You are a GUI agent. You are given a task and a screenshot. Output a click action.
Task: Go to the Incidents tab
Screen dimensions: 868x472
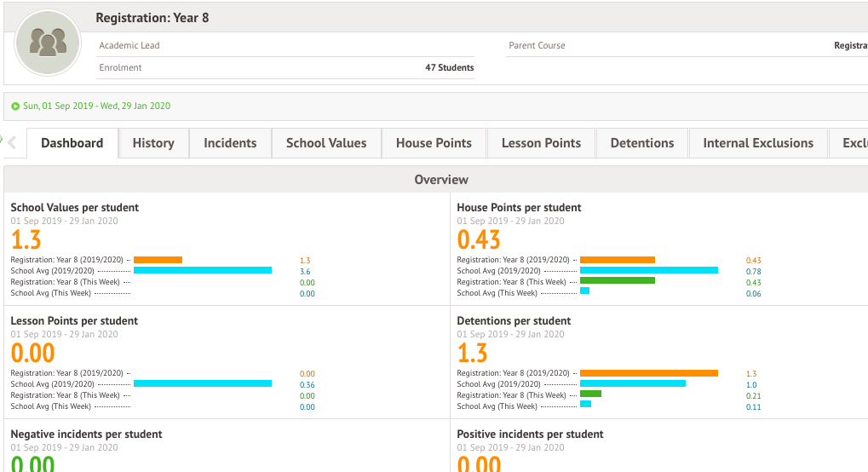tap(230, 143)
